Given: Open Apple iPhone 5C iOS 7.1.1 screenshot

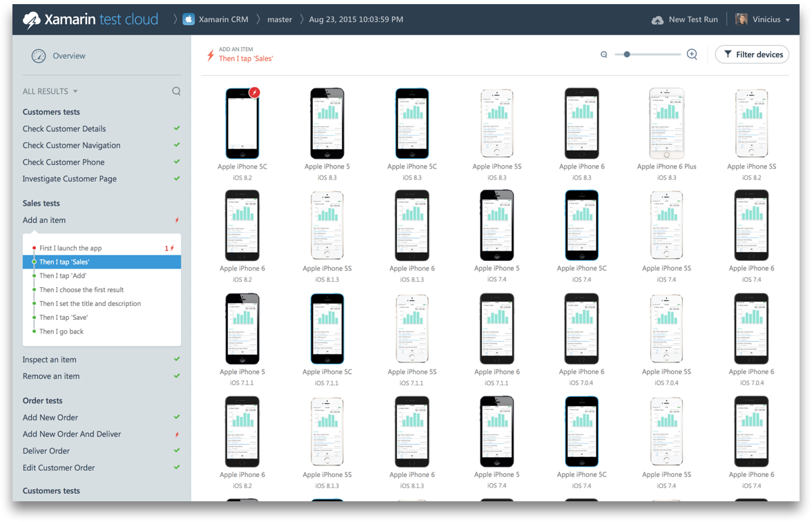Looking at the screenshot, I should 327,329.
